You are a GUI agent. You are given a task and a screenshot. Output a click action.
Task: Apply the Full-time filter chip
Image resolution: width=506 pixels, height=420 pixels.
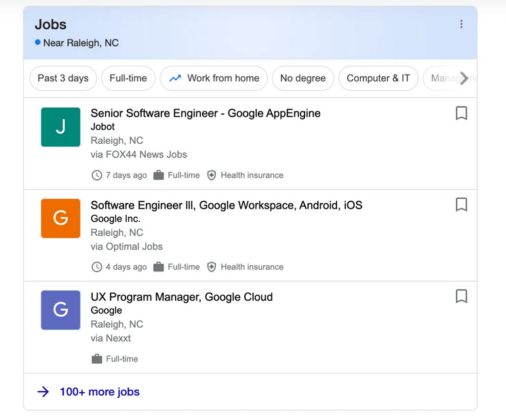coord(128,78)
